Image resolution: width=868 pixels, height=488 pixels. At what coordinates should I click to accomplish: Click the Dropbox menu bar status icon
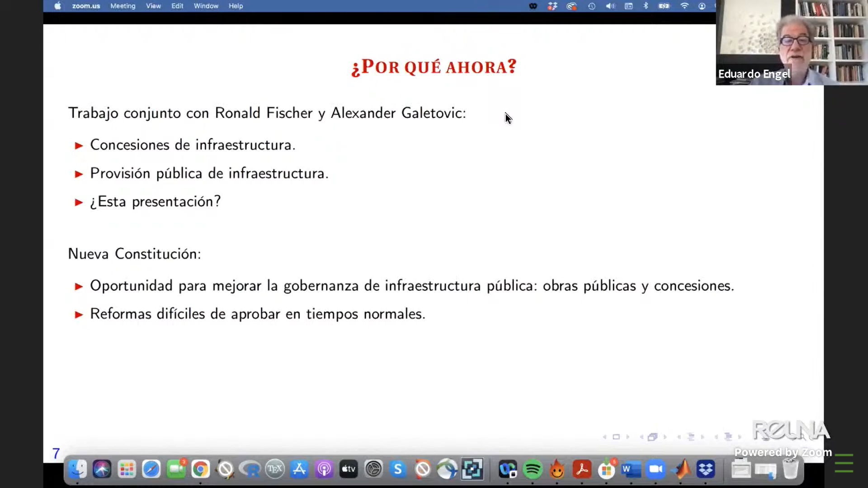[x=552, y=6]
